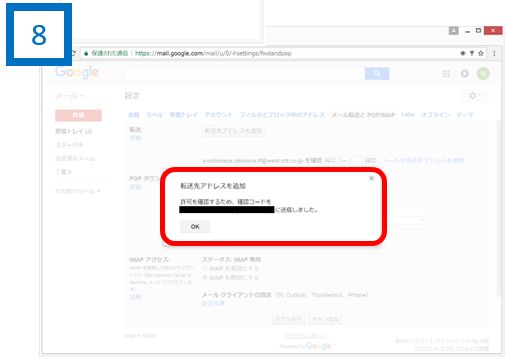Click the アドレスを削除 link
The height and width of the screenshot is (361, 507).
click(444, 161)
